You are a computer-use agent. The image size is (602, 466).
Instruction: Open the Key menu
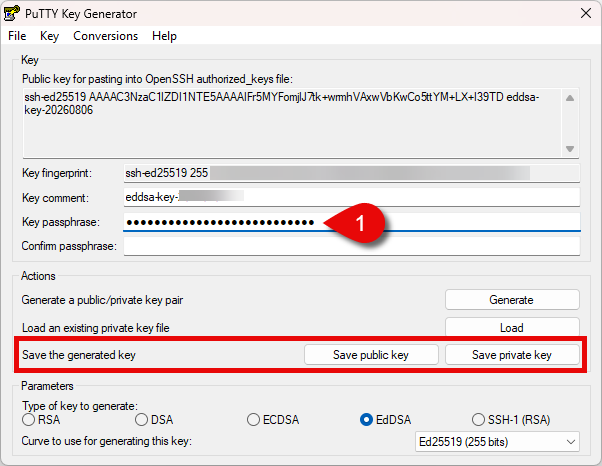[49, 36]
